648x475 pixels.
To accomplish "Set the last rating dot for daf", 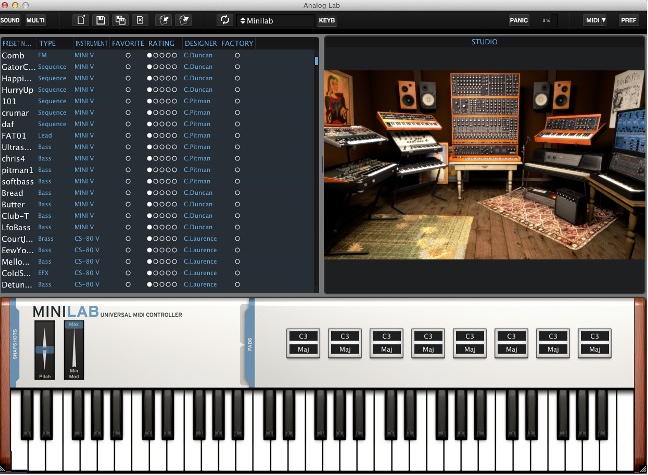I will click(174, 124).
